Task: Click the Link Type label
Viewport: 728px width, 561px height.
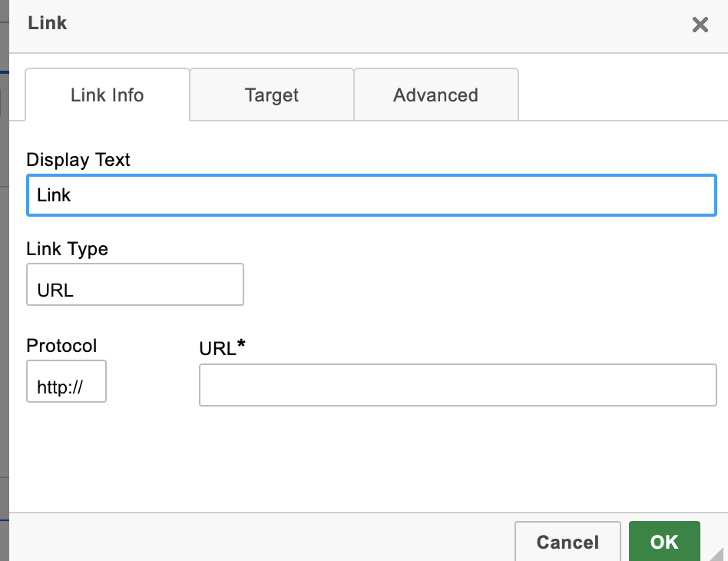Action: tap(67, 249)
